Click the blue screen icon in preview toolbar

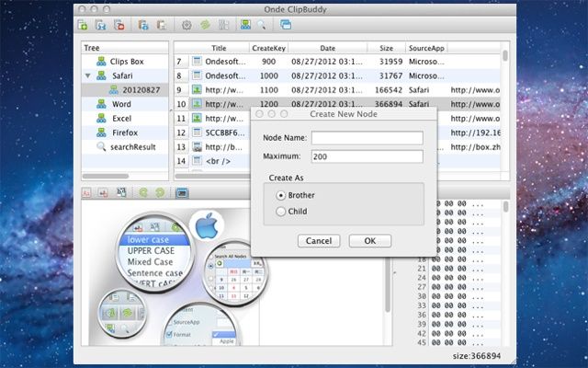[182, 193]
